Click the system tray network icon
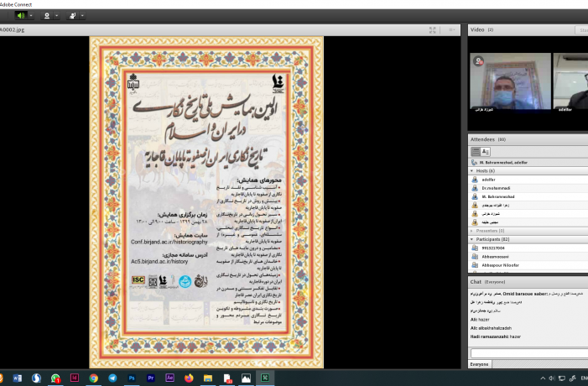Image resolution: width=588 pixels, height=386 pixels. pyautogui.click(x=562, y=378)
